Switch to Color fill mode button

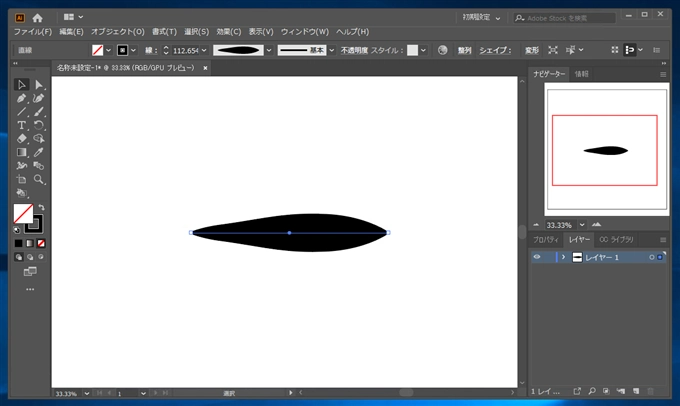(x=18, y=243)
